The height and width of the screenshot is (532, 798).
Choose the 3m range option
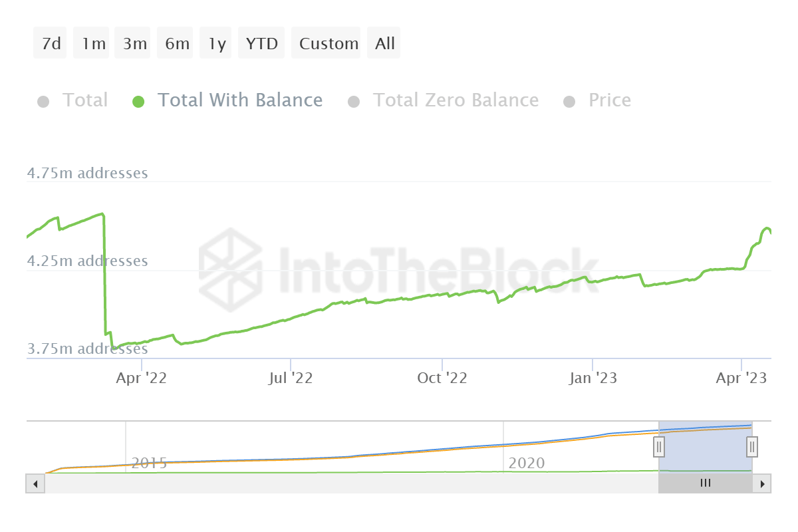coord(134,44)
